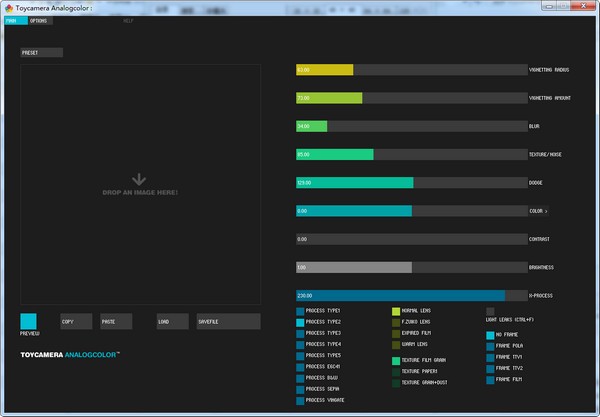Screen dimensions: 600x417
Task: Click the drop image arrow icon
Action: [x=139, y=179]
